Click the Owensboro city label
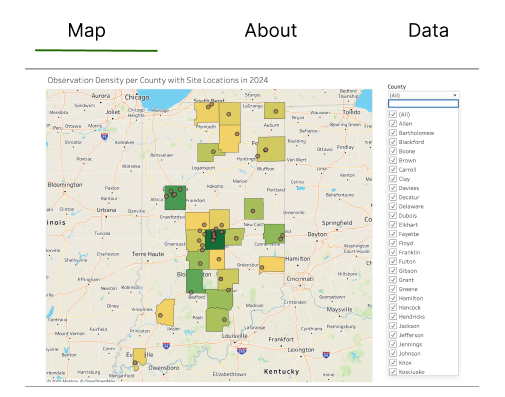Screen dimensions: 505x397 click(x=164, y=368)
